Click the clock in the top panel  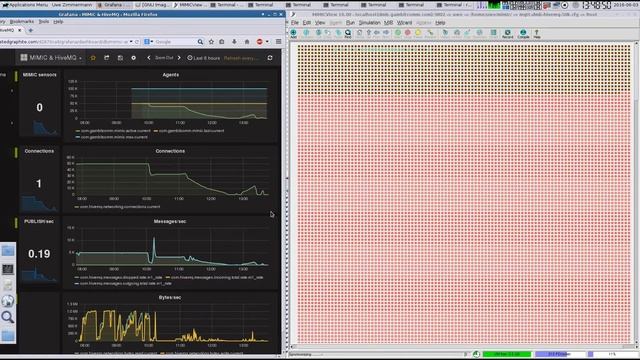[x=596, y=5]
